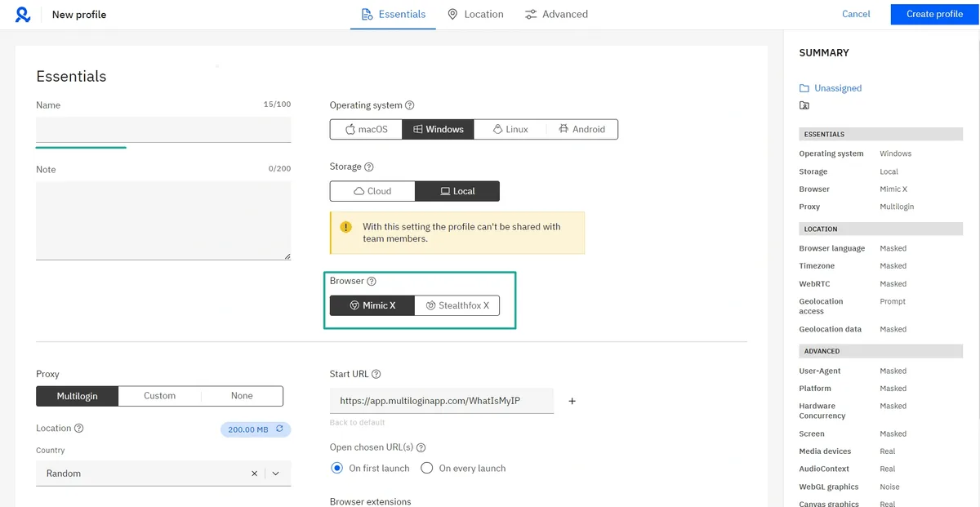Viewport: 980px width, 507px height.
Task: Click WebGL graphics row in summary
Action: point(881,487)
